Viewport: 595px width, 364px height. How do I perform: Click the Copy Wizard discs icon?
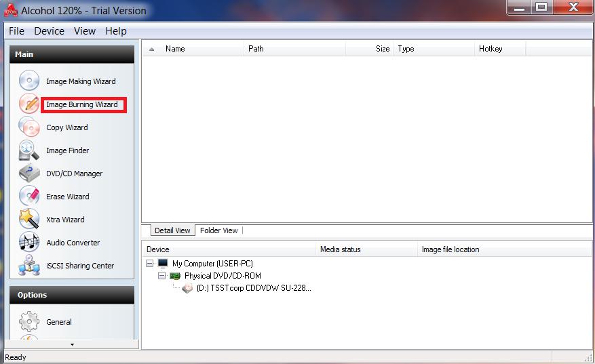coord(29,127)
